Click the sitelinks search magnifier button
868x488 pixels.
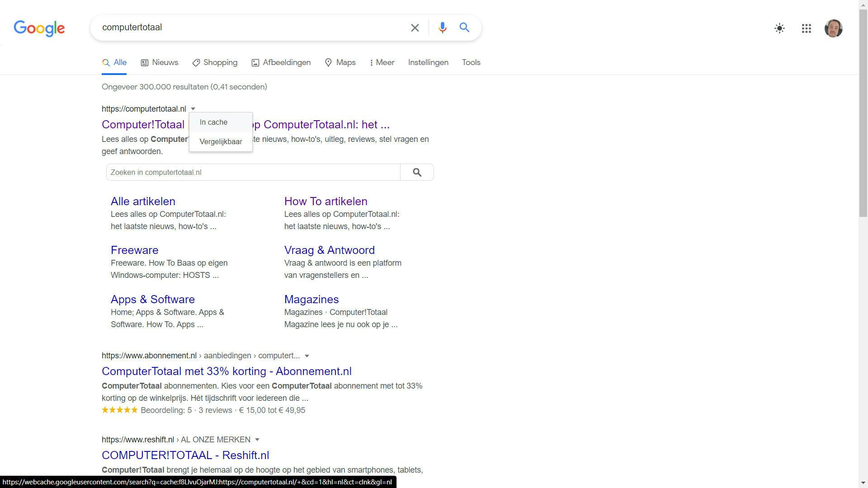pos(417,172)
